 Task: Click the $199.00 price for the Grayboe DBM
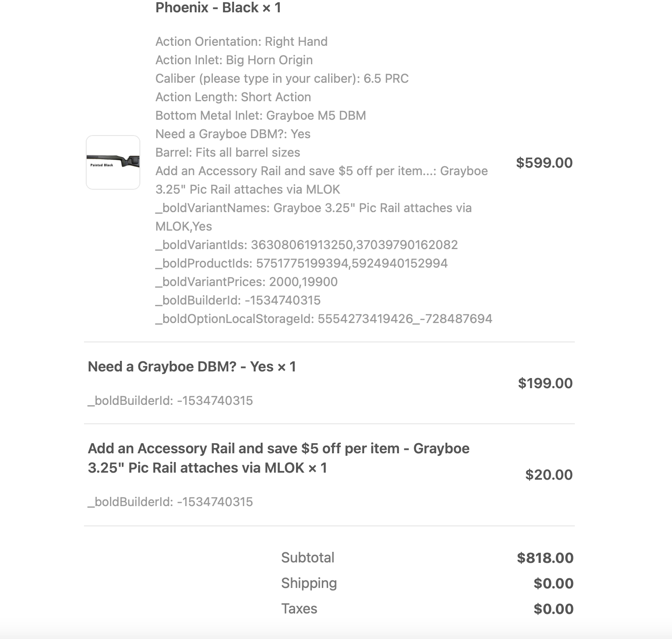click(545, 383)
